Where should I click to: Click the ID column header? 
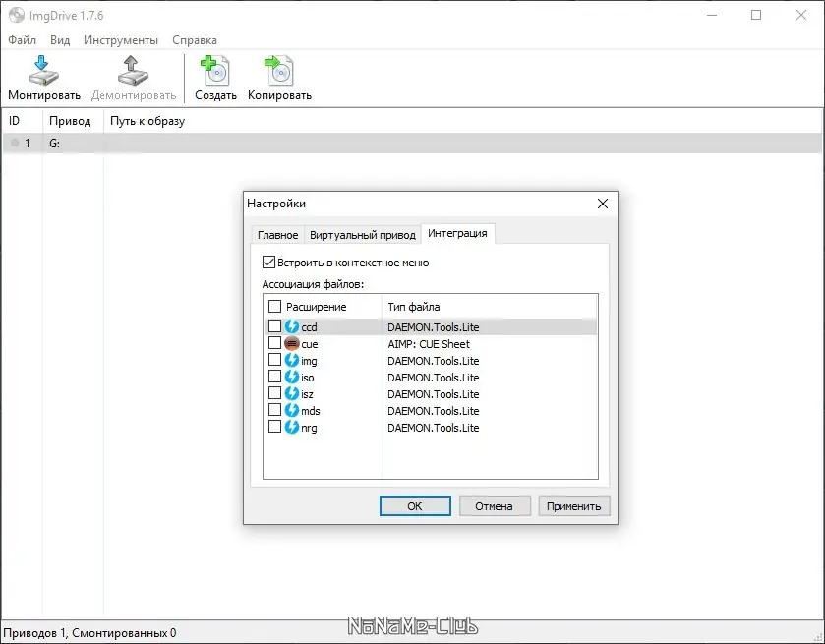pyautogui.click(x=14, y=121)
